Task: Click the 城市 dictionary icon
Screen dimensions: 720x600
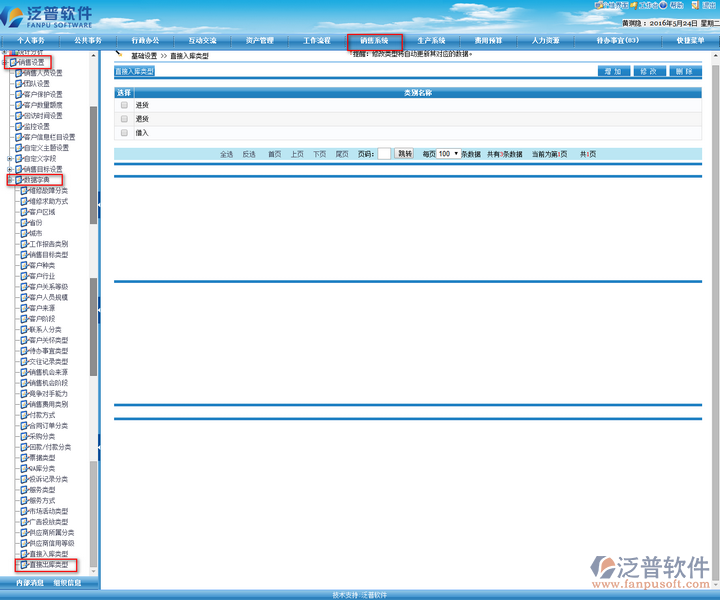Action: pos(25,233)
